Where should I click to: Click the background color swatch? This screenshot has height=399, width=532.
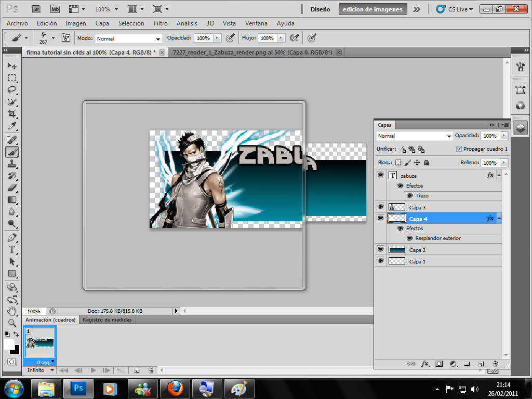(16, 351)
